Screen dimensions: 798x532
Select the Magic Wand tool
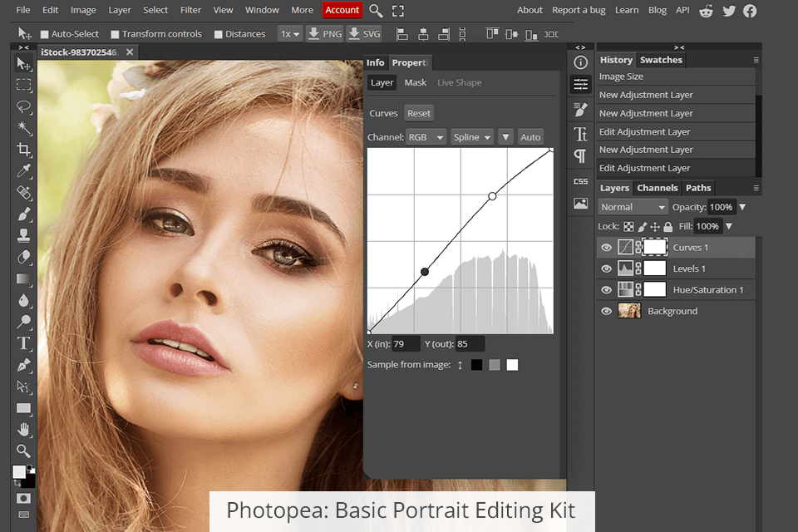(x=23, y=128)
